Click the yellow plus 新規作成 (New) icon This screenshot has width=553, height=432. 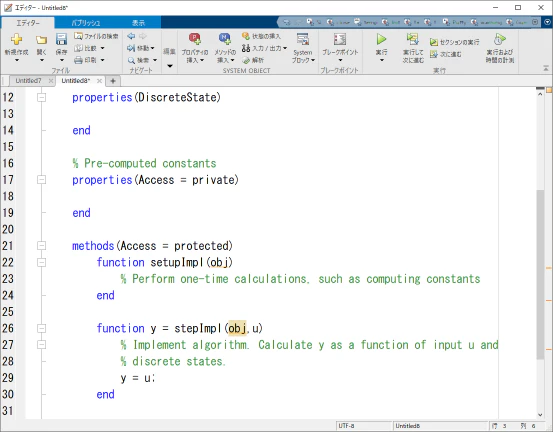[x=16, y=39]
